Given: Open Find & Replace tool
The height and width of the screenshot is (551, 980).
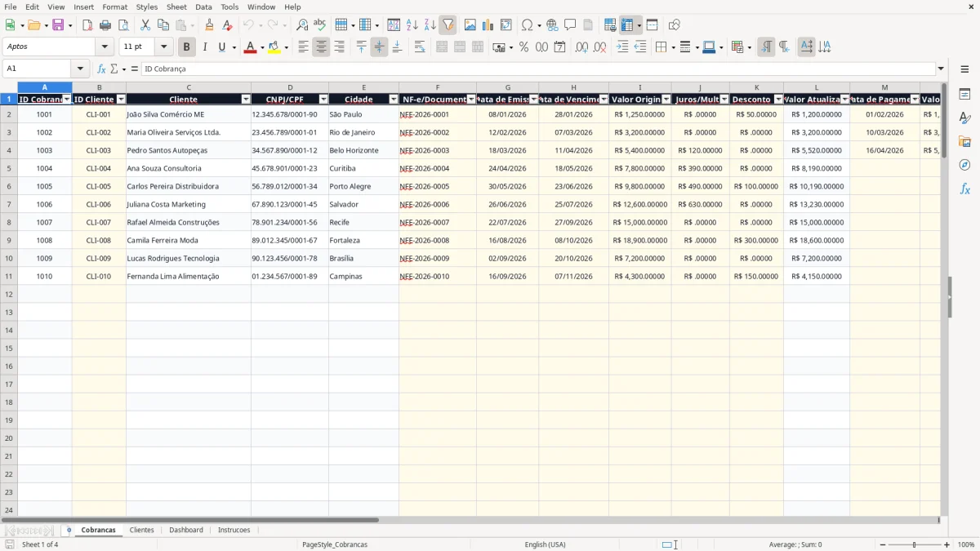Looking at the screenshot, I should (302, 25).
